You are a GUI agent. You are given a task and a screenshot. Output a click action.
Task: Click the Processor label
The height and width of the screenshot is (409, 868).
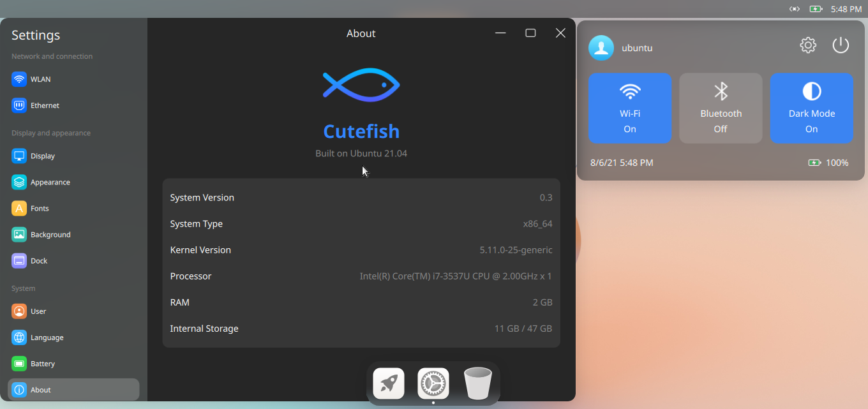[x=191, y=276]
